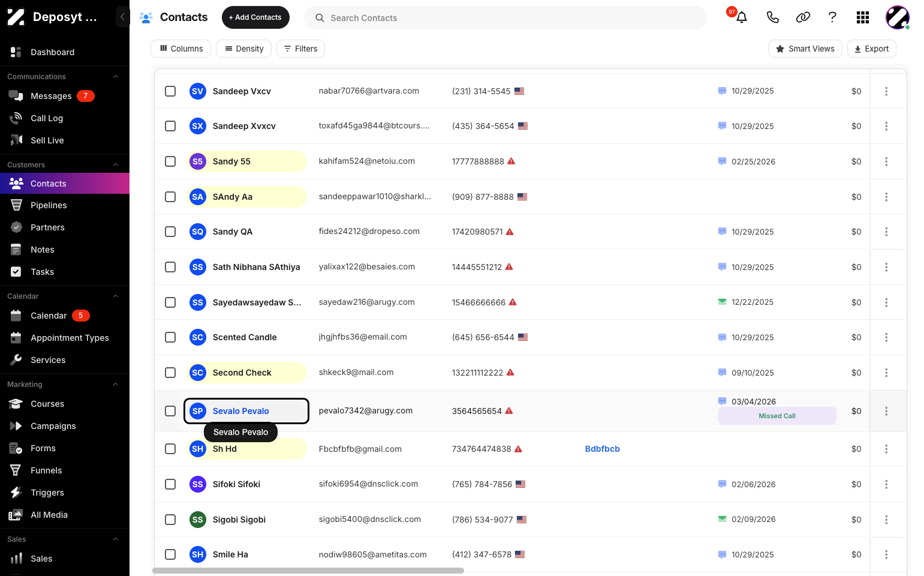Click email icon beside 12/22/2025 date
This screenshot has height=576, width=924.
click(722, 302)
